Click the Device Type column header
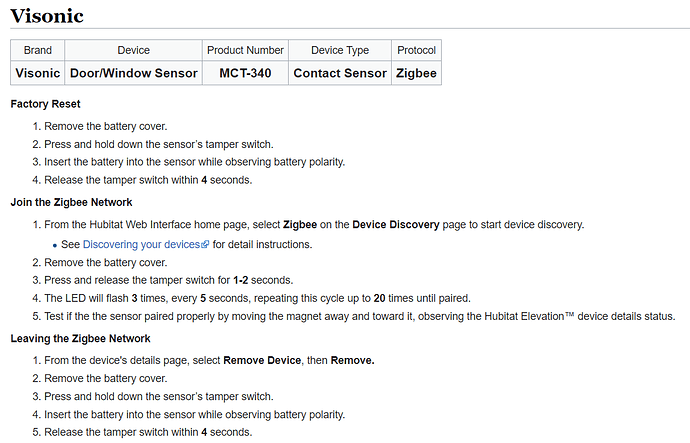Image resolution: width=690 pixels, height=443 pixels. point(340,50)
